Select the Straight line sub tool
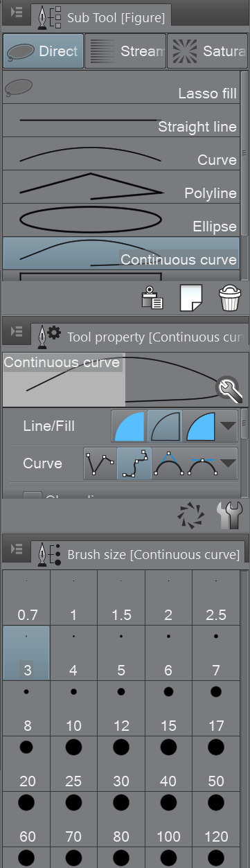The image size is (250, 868). click(x=121, y=121)
